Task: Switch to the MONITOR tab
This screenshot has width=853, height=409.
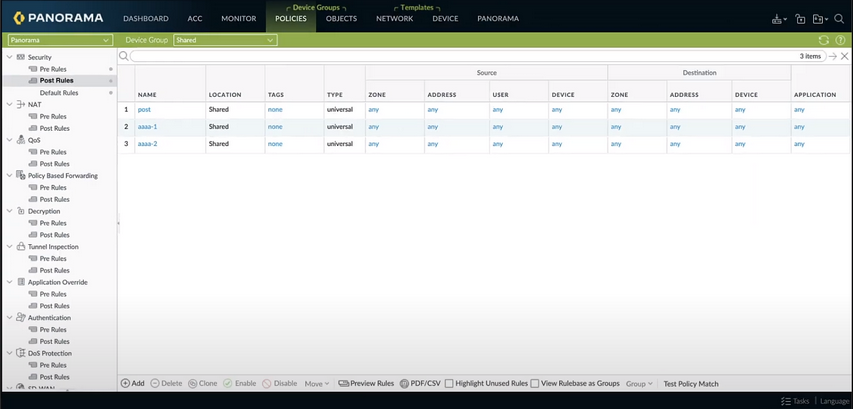Action: (x=239, y=18)
